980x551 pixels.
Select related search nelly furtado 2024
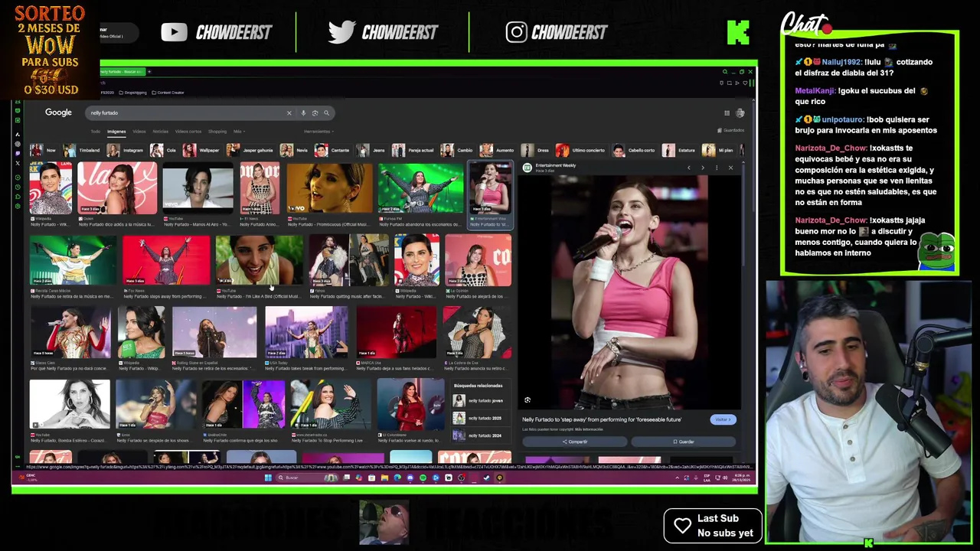(x=479, y=435)
